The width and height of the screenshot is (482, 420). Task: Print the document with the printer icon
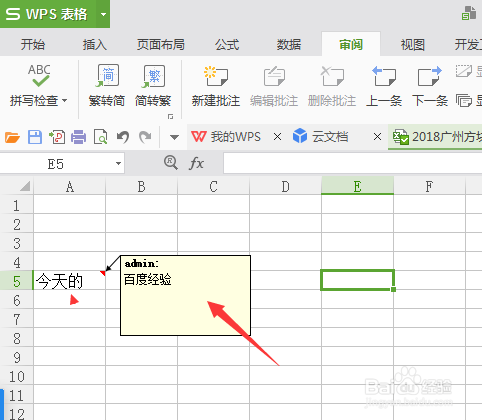coord(79,137)
